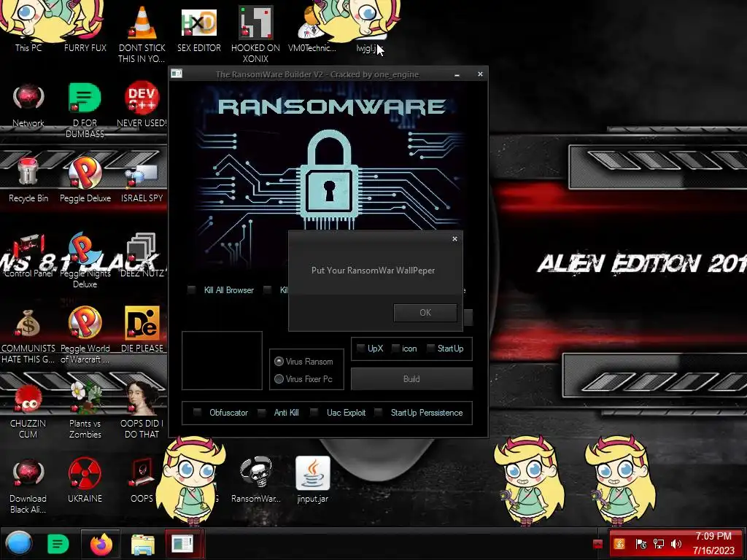Tick the Kill All Browser checkbox
This screenshot has height=560, width=747.
pyautogui.click(x=192, y=290)
